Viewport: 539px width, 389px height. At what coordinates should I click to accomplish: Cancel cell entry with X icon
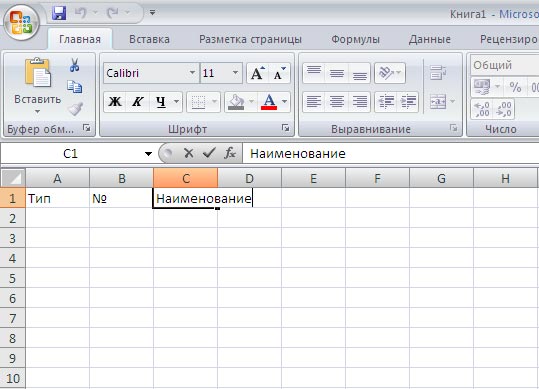tap(188, 153)
